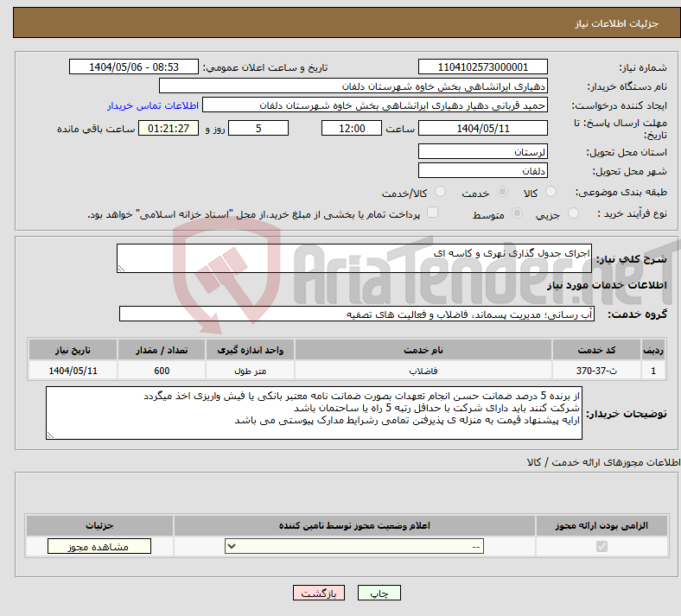Click the service code cell ث-37-370
The width and height of the screenshot is (681, 616).
(597, 371)
